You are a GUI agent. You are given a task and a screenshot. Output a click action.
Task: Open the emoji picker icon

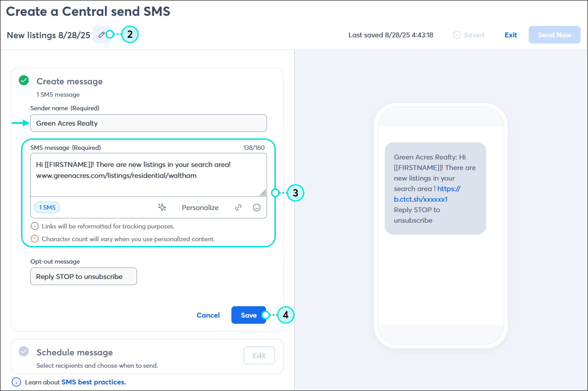pyautogui.click(x=256, y=207)
